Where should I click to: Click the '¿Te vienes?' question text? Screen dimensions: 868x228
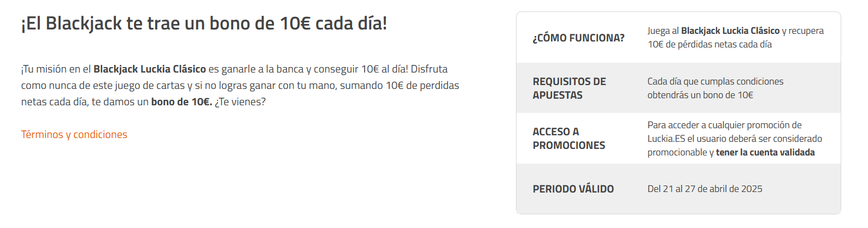point(240,102)
